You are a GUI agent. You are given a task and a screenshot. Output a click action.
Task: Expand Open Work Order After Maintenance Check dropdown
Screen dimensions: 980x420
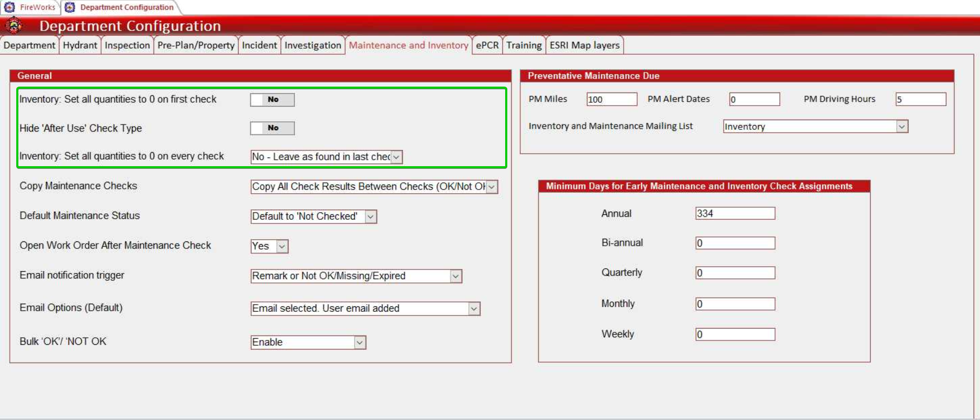click(282, 246)
